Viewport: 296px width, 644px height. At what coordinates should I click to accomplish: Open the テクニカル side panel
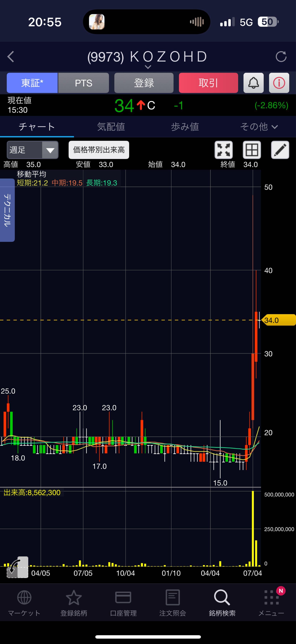tap(7, 210)
